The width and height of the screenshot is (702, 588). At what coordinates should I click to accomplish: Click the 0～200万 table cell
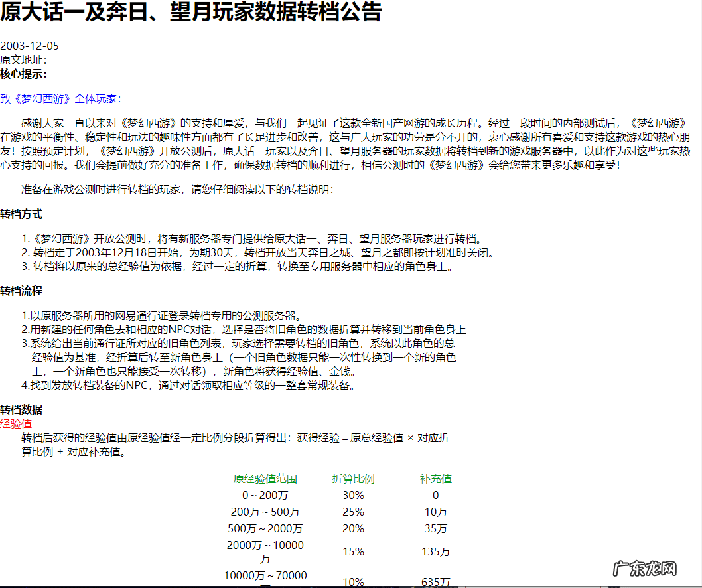265,494
